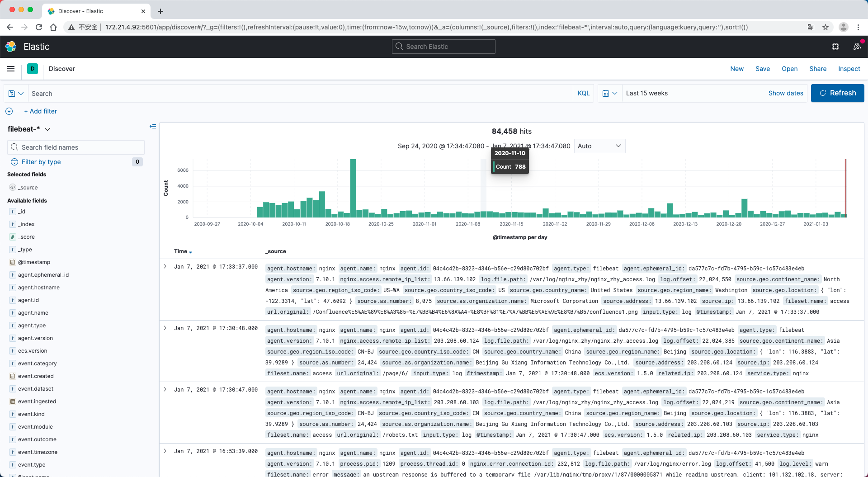Sort by the Time column

pyautogui.click(x=183, y=251)
